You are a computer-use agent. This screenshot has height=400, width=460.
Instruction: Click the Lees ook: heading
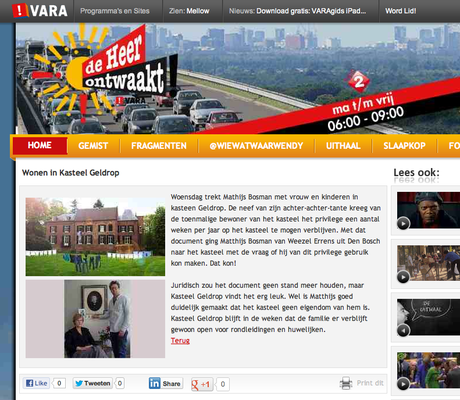click(x=416, y=173)
